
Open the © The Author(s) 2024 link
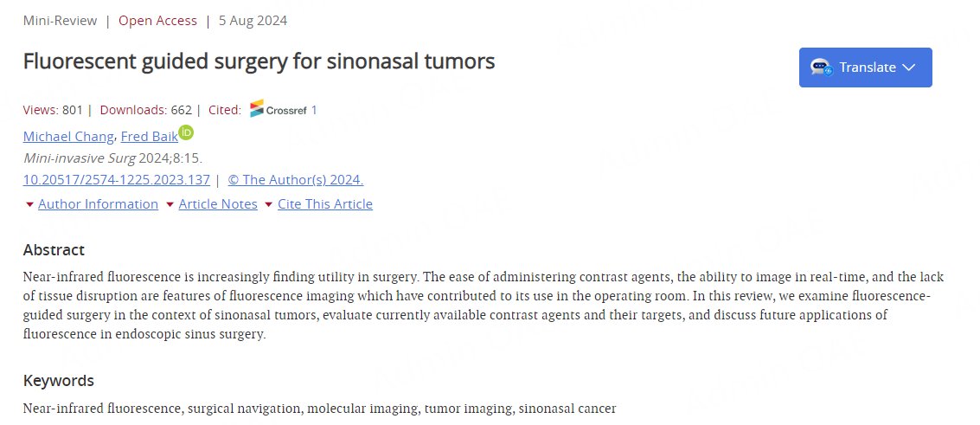[296, 180]
